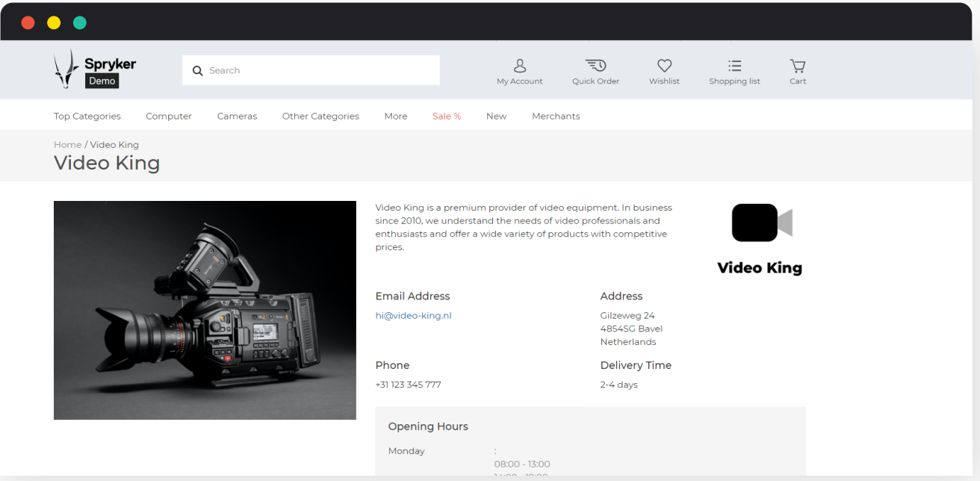The width and height of the screenshot is (980, 481).
Task: Go to Spryker Demo logo home
Action: click(x=95, y=69)
